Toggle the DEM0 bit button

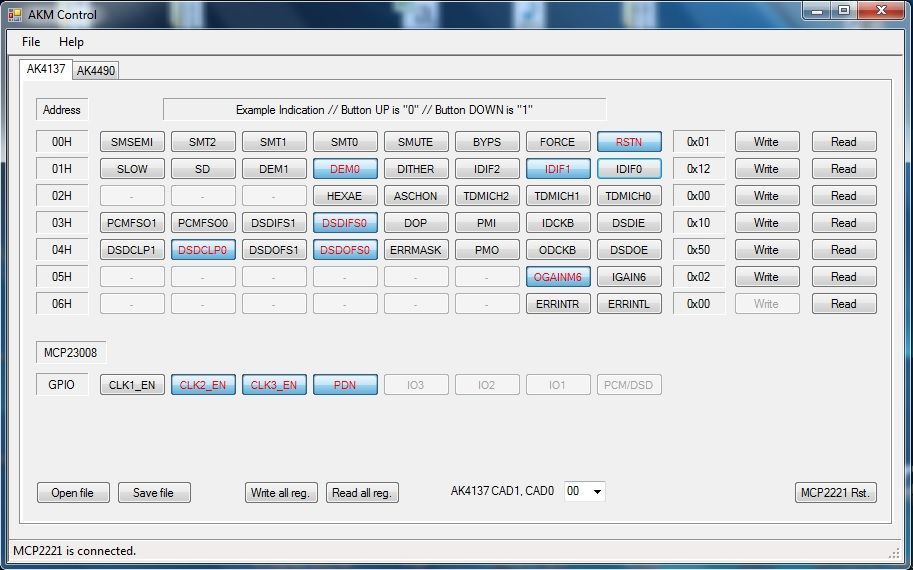[x=345, y=169]
